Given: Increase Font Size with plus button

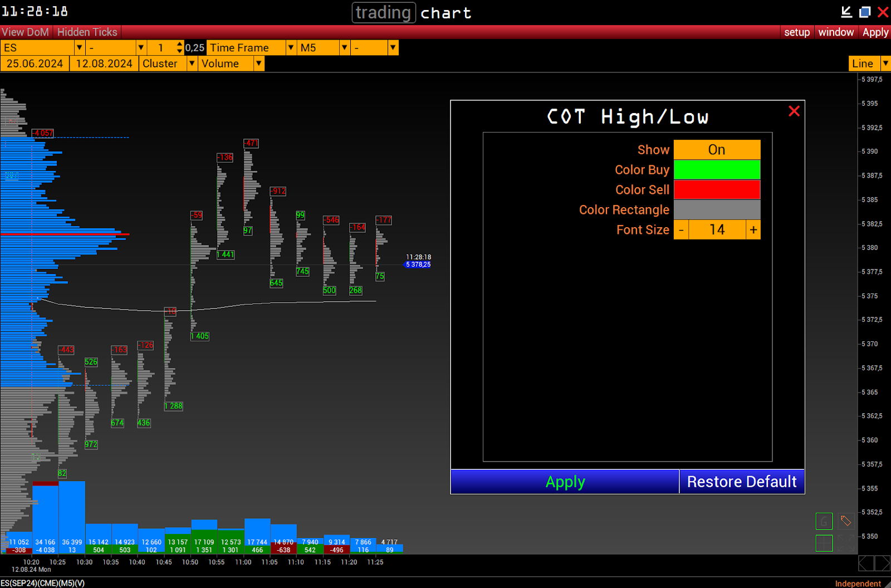Looking at the screenshot, I should pos(753,230).
